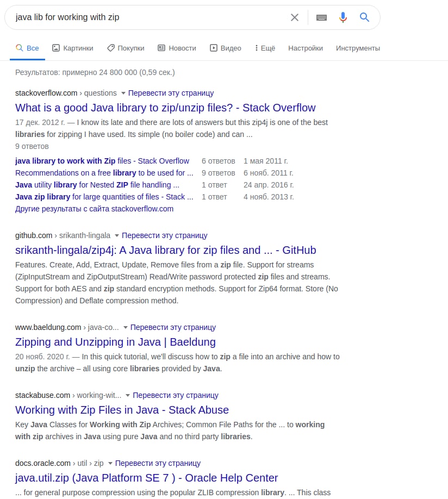Screen dimensions: 448x499
Task: Switch to the Новости tab
Action: tap(177, 48)
